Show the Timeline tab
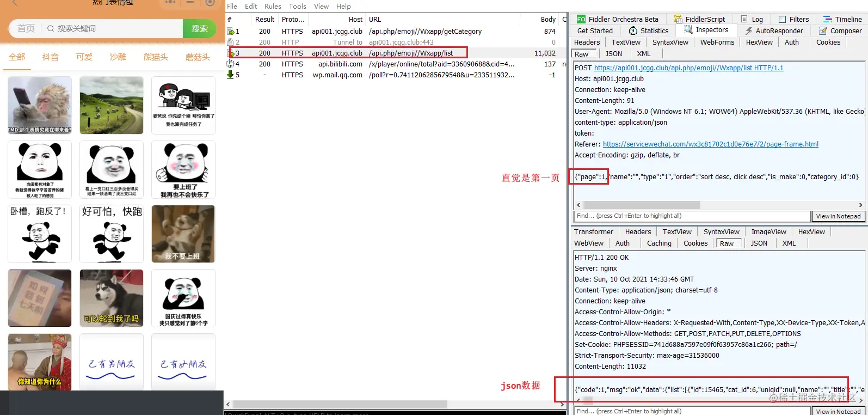This screenshot has width=868, height=415. 842,19
